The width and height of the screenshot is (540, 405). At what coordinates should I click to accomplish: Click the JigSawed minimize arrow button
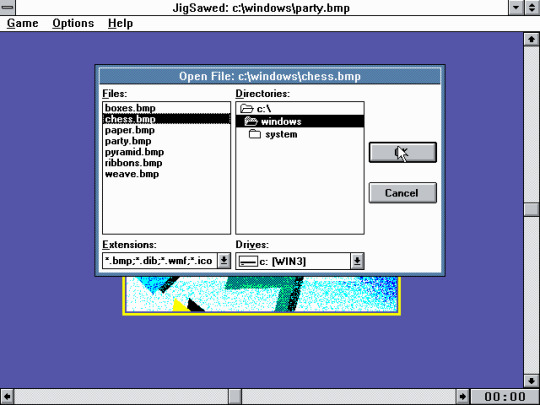(x=516, y=7)
